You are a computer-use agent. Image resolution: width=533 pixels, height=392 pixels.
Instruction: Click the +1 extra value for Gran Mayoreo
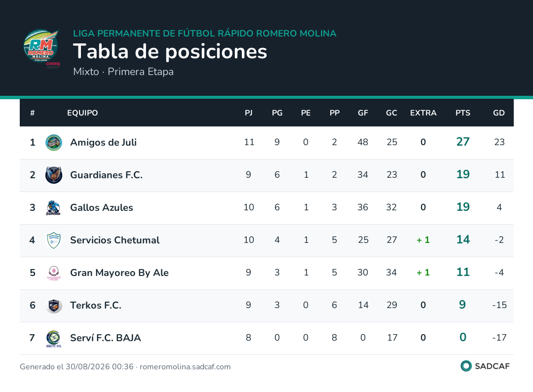[423, 273]
